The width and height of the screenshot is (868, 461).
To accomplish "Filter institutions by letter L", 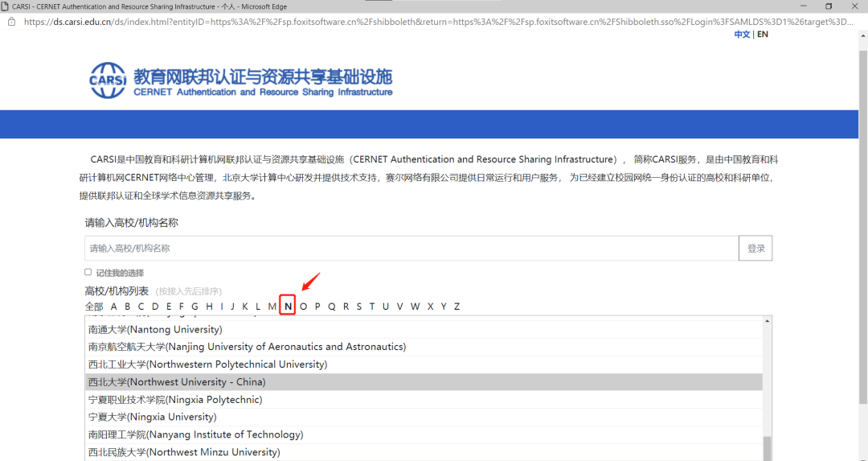I will pyautogui.click(x=258, y=307).
